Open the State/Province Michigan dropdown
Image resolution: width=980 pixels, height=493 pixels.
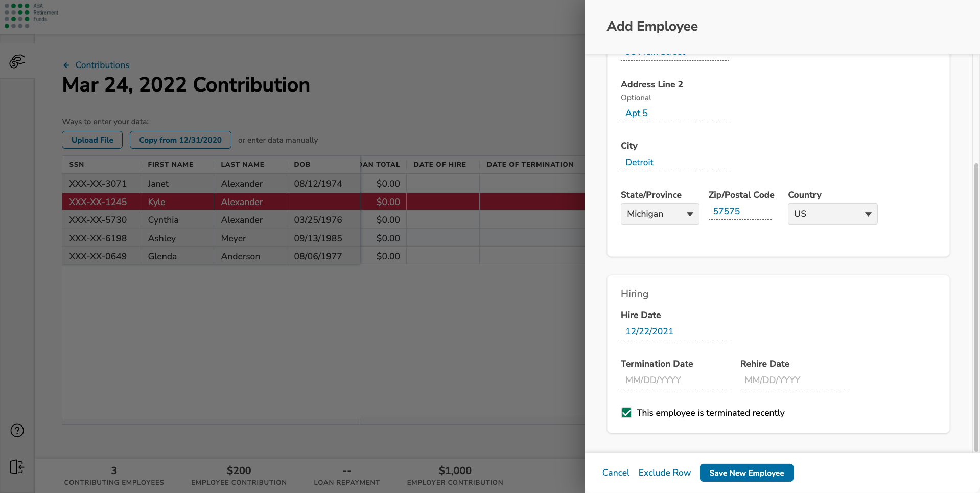pos(660,214)
